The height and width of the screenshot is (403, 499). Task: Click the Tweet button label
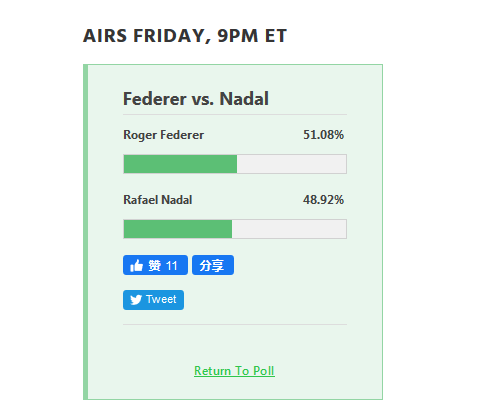click(161, 299)
